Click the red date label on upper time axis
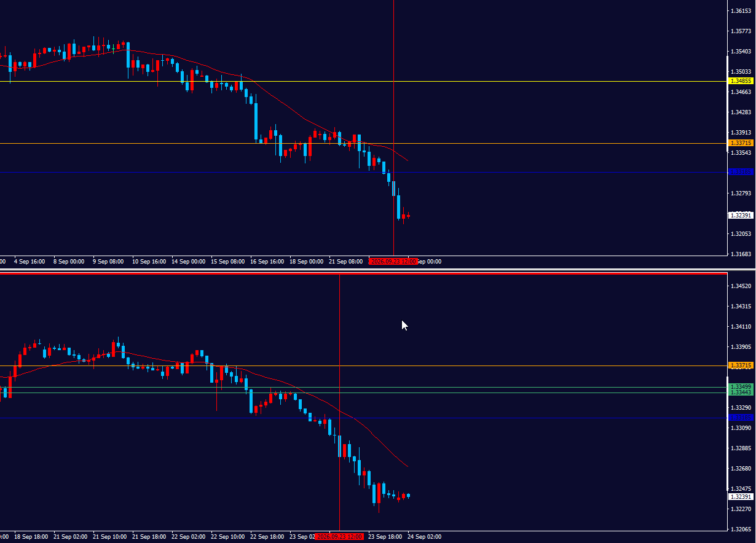This screenshot has height=543, width=756. pos(393,261)
